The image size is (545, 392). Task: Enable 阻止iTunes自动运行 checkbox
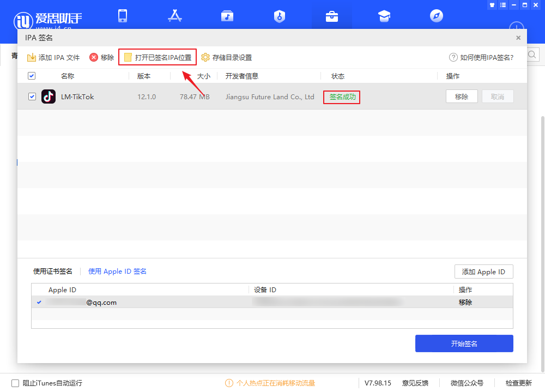tap(15, 383)
